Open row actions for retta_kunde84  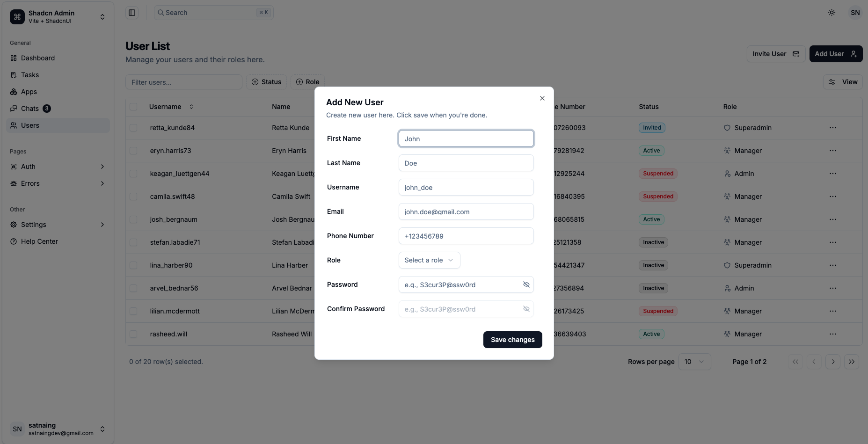click(x=832, y=128)
